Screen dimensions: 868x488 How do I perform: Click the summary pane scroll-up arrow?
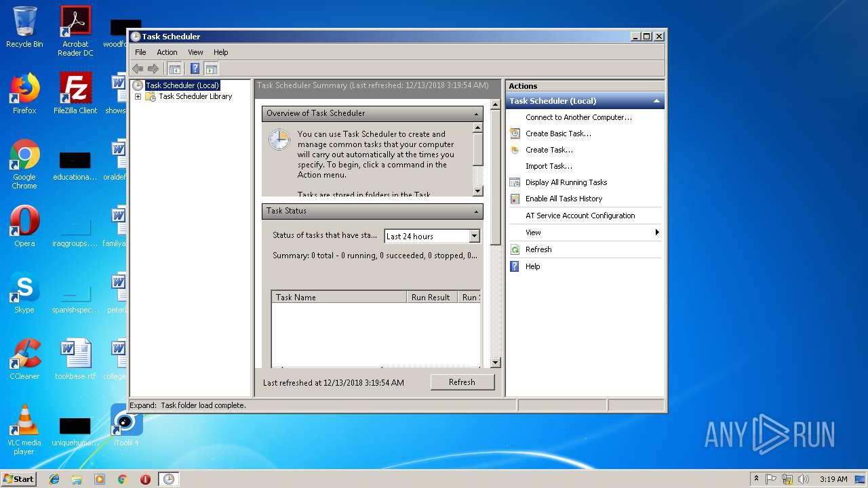pos(495,103)
